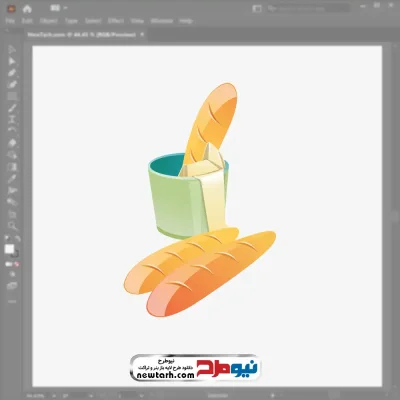Select the Eyedropper tool
The width and height of the screenshot is (400, 400).
point(12,178)
